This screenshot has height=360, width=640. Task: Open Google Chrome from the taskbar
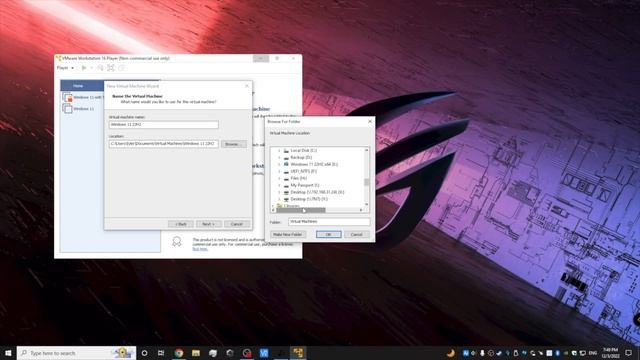179,353
